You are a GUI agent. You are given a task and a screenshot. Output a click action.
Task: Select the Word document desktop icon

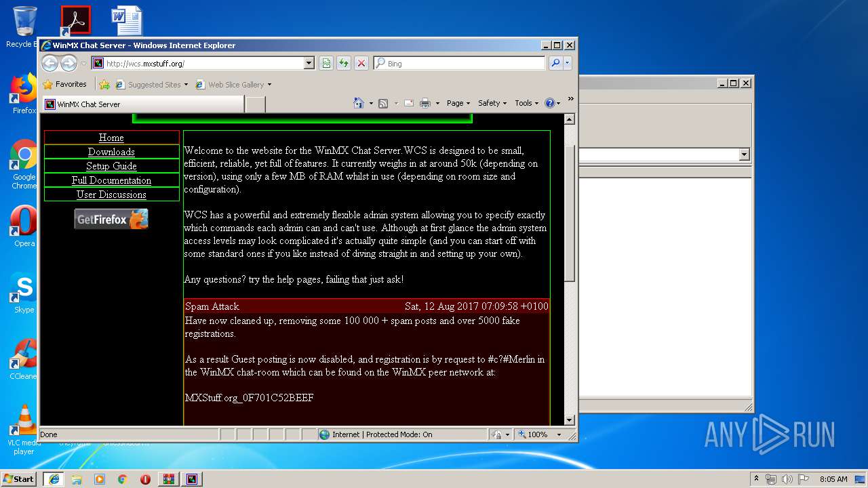click(127, 20)
